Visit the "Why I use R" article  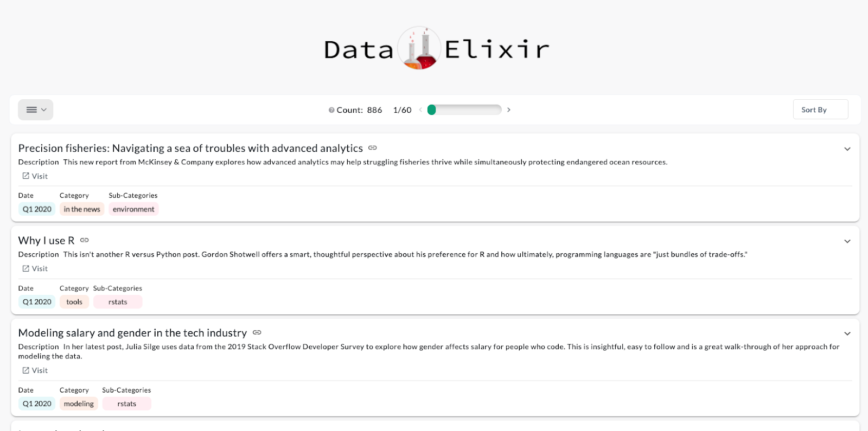tap(34, 268)
